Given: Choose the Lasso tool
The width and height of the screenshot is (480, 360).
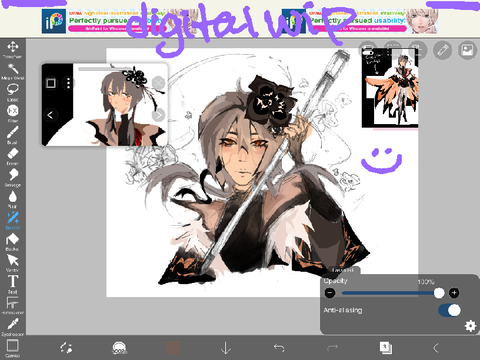Looking at the screenshot, I should (13, 92).
